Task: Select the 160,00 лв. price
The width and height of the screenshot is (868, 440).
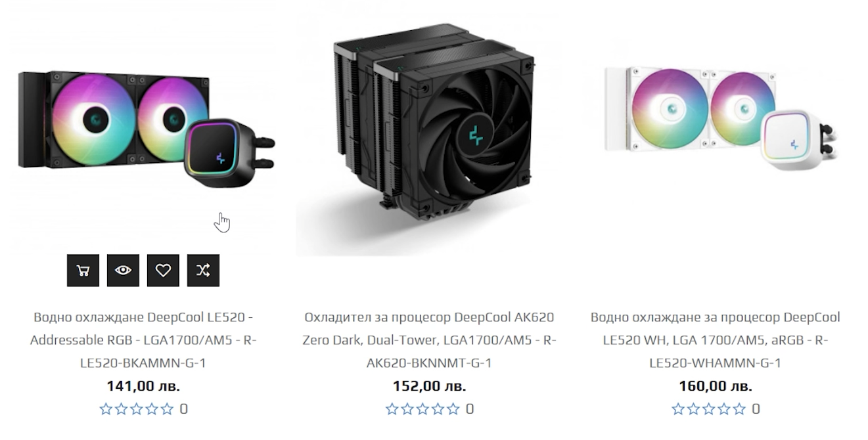Action: tap(715, 386)
